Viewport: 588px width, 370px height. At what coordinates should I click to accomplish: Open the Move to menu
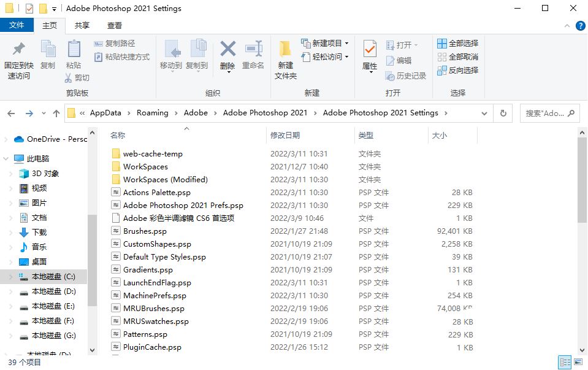pyautogui.click(x=171, y=56)
